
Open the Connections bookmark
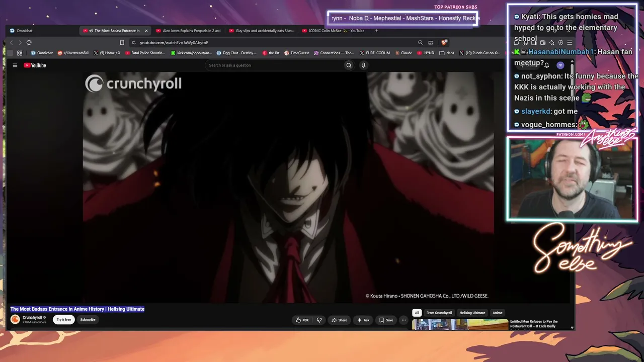(x=334, y=53)
